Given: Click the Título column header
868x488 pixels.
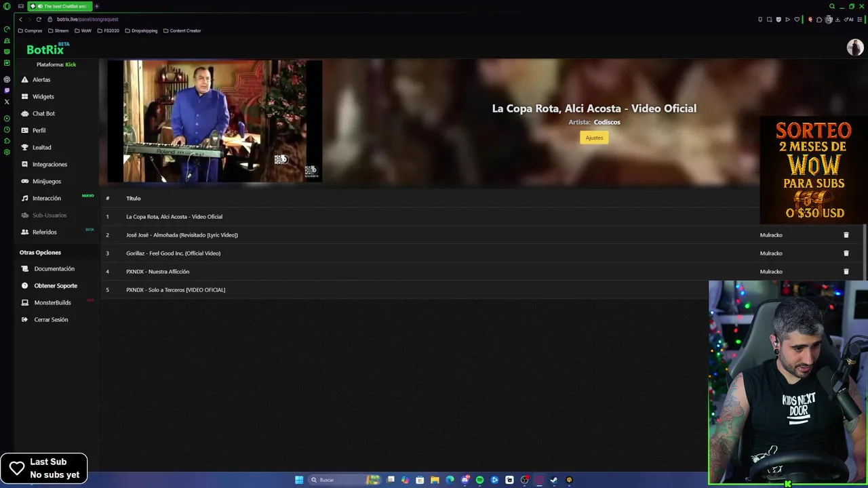Looking at the screenshot, I should coord(134,198).
